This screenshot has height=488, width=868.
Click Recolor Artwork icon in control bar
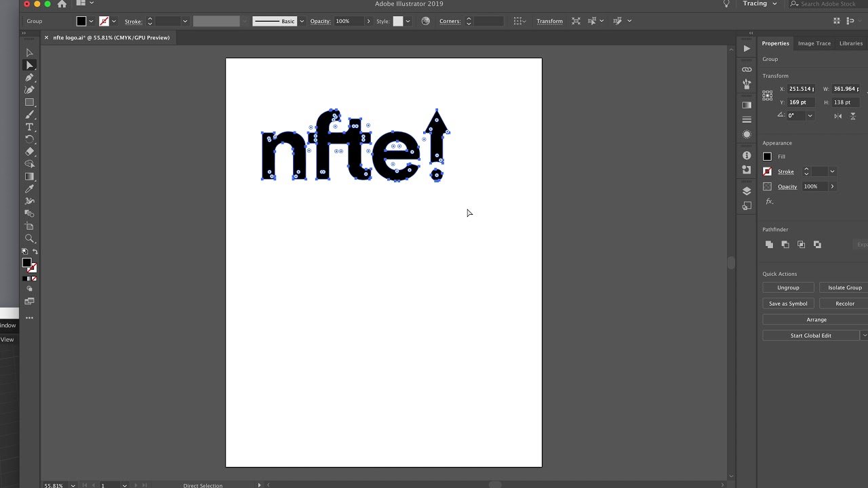[x=425, y=21]
